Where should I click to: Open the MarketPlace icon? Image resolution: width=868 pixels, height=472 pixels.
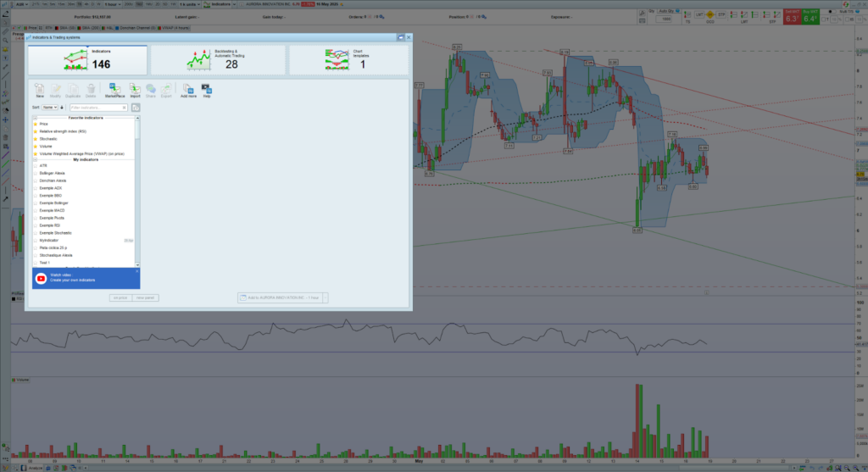(114, 89)
